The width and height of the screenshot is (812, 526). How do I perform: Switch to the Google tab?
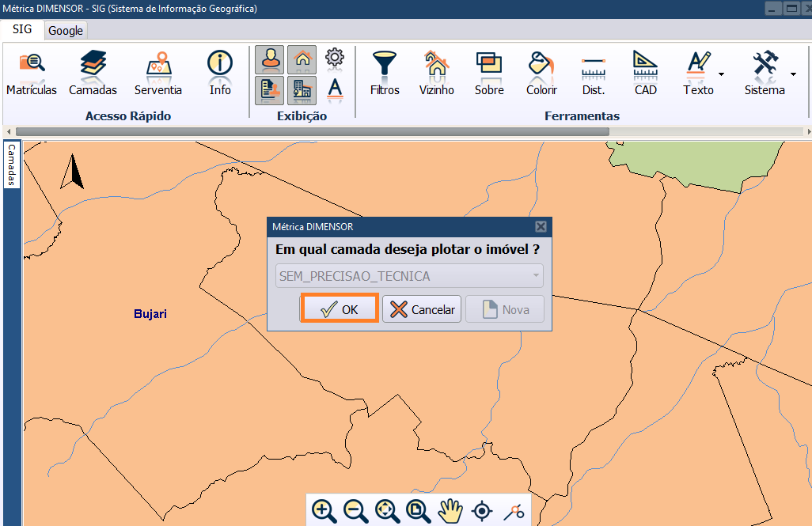pos(66,31)
